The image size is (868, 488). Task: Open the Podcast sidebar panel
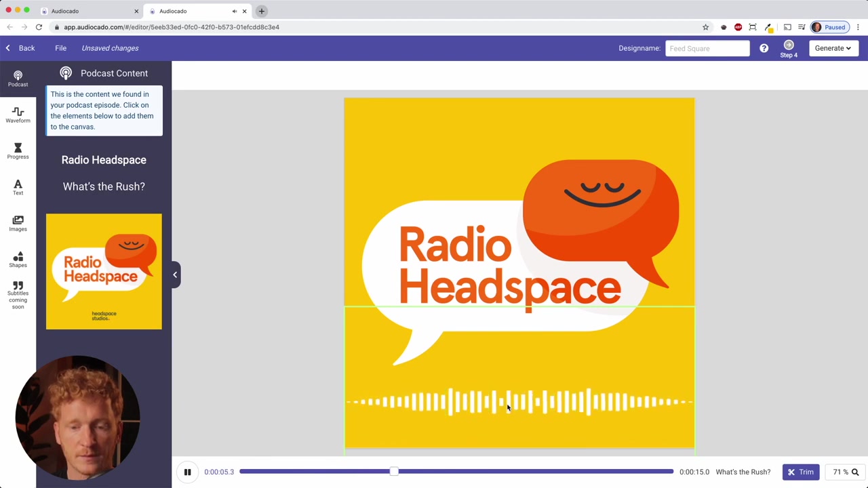pos(18,79)
